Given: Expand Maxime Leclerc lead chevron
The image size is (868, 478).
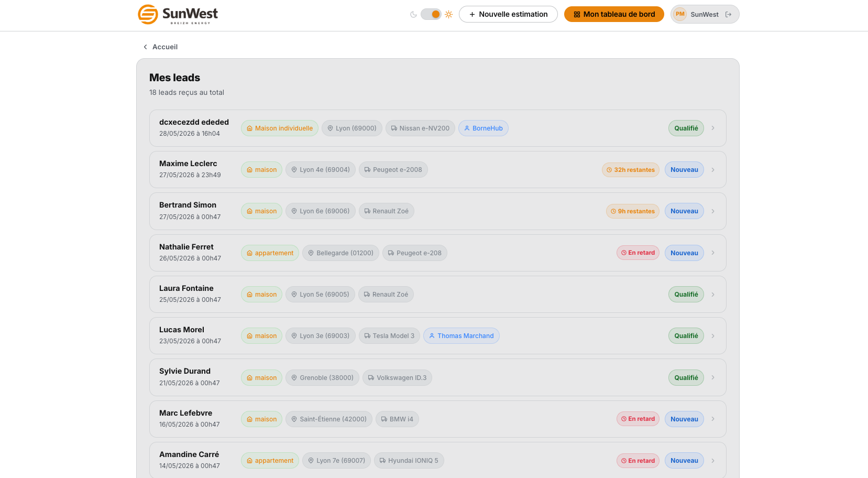Looking at the screenshot, I should (713, 170).
